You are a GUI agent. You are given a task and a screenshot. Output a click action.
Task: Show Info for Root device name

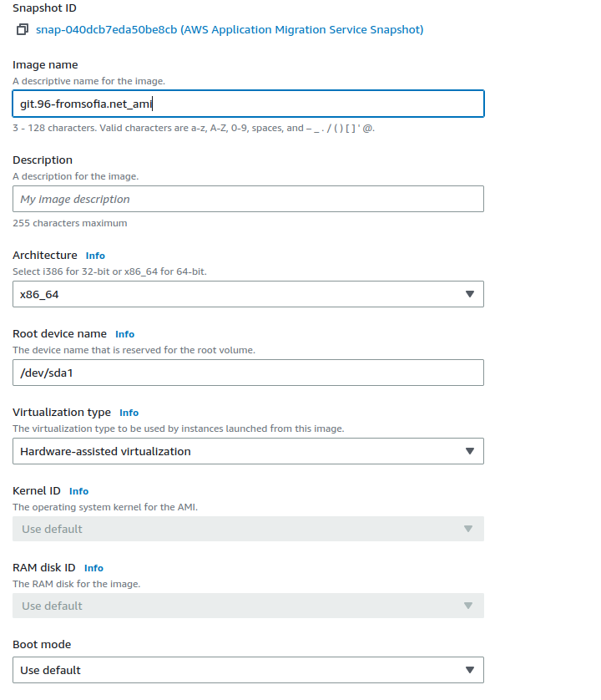(x=124, y=334)
